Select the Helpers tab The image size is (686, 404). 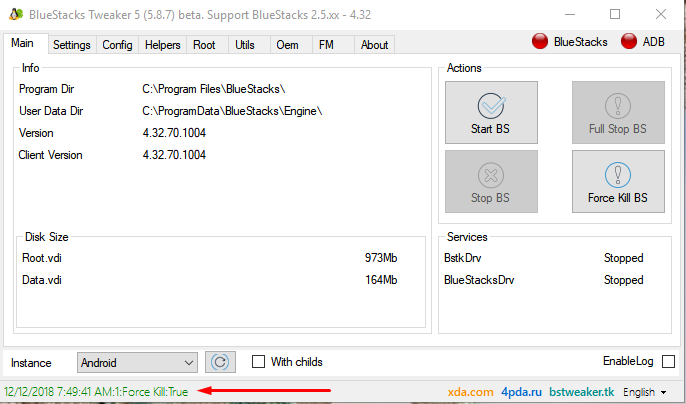coord(162,45)
